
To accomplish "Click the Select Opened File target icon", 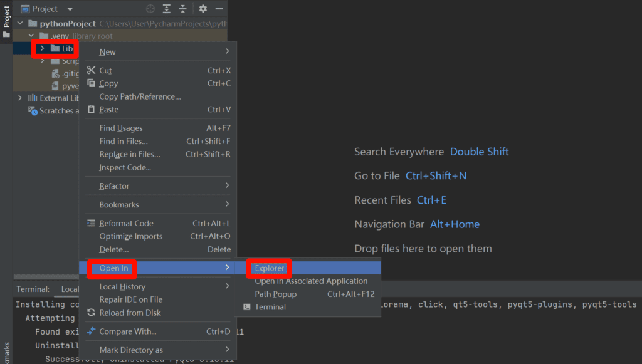I will (x=150, y=9).
